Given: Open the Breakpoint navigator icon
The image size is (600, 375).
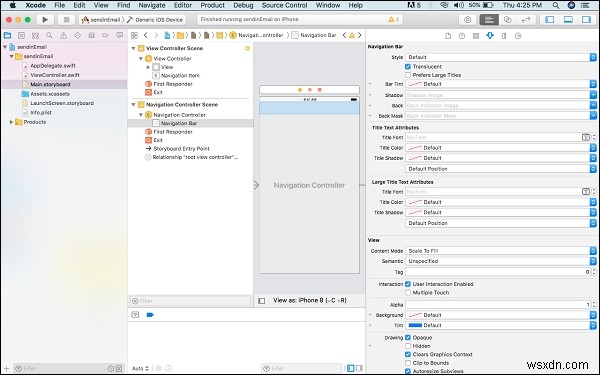Looking at the screenshot, I should pos(105,36).
